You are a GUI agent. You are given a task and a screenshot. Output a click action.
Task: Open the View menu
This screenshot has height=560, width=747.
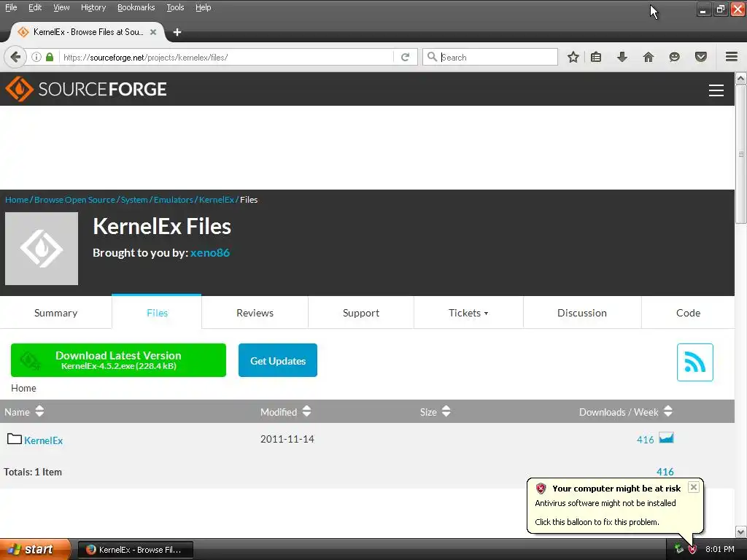(x=61, y=7)
